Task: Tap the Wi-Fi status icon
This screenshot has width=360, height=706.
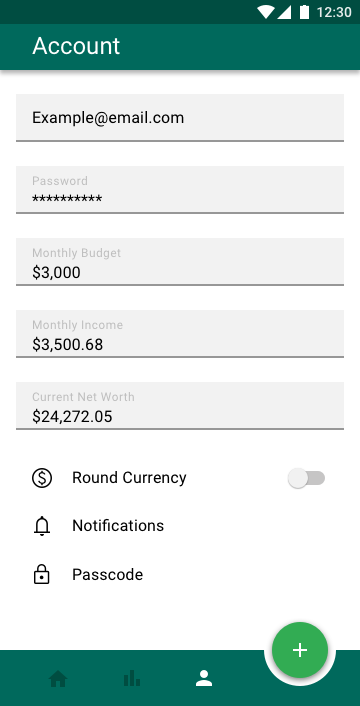Action: (x=266, y=12)
